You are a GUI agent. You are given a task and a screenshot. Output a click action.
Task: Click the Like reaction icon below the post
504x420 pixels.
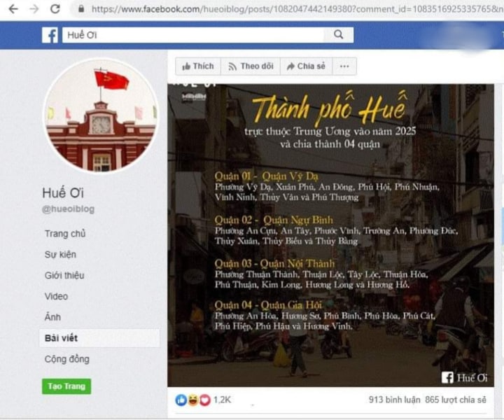click(x=181, y=400)
